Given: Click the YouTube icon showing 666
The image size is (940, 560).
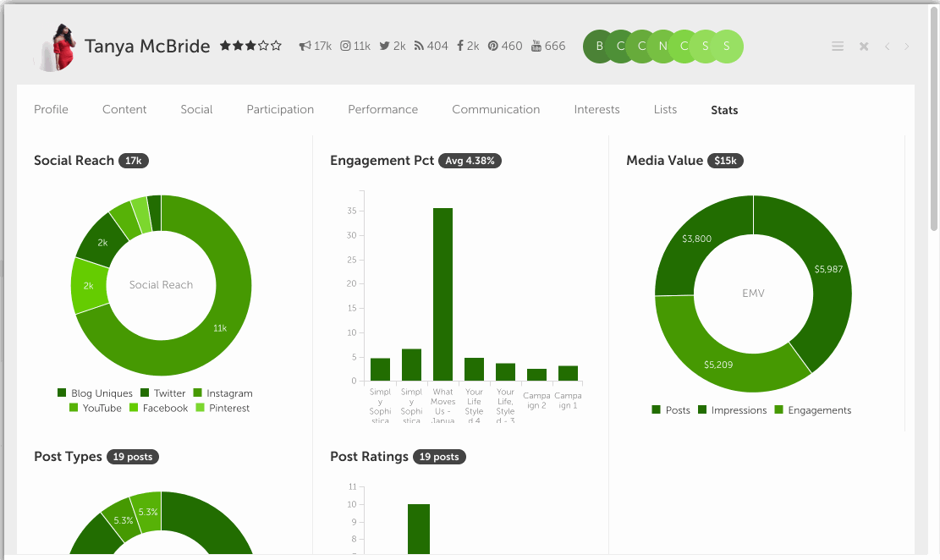Looking at the screenshot, I should click(536, 46).
